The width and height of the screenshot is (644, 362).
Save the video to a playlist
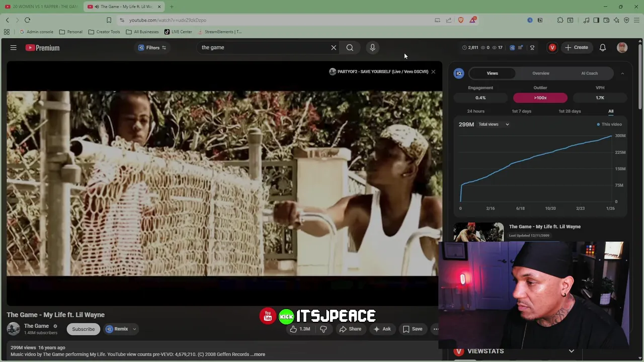point(413,329)
